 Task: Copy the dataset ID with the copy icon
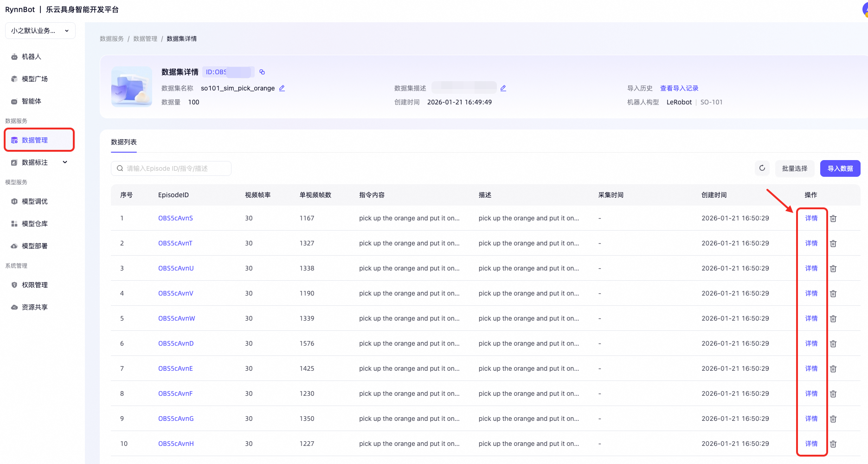click(262, 72)
